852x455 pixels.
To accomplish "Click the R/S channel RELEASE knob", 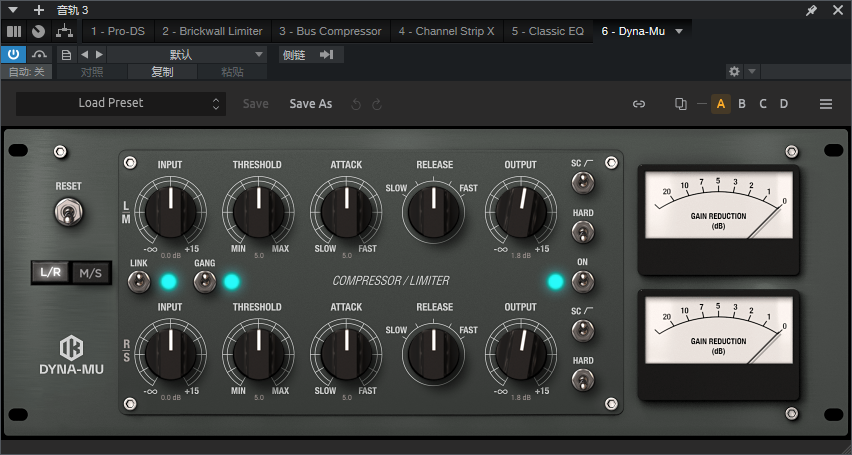I will pos(434,354).
